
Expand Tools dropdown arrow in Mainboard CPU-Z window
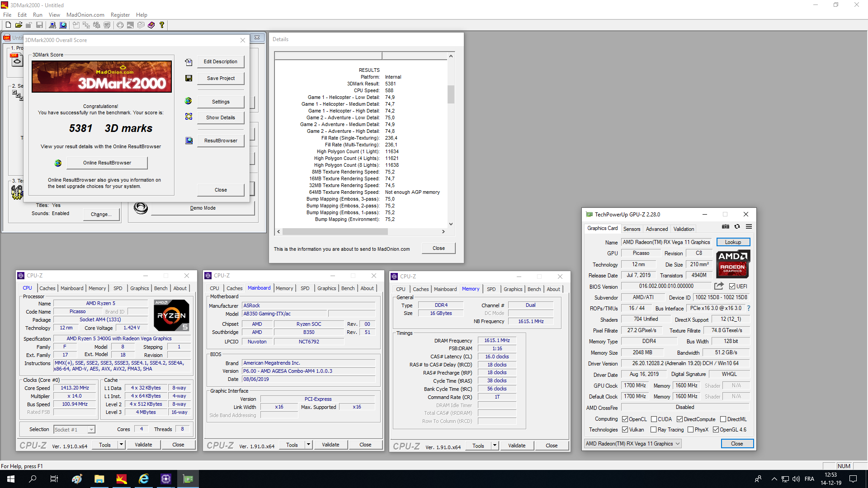point(308,445)
